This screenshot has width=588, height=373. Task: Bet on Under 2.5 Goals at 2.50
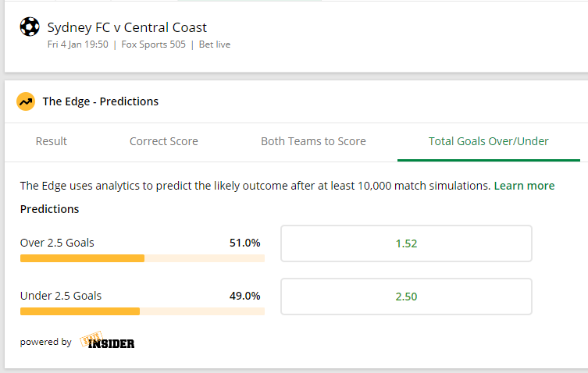pyautogui.click(x=407, y=297)
